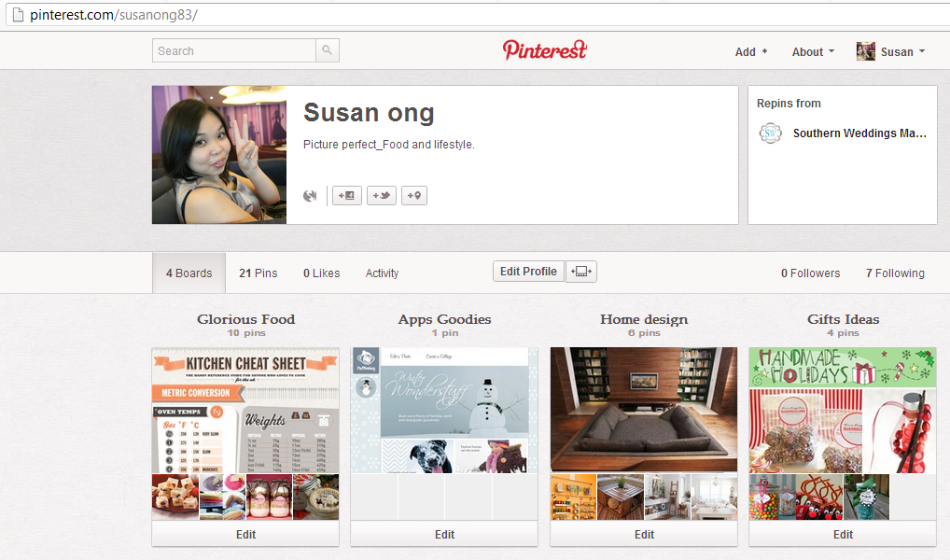The width and height of the screenshot is (950, 560).
Task: Click the page icon in the address bar
Action: [x=18, y=15]
